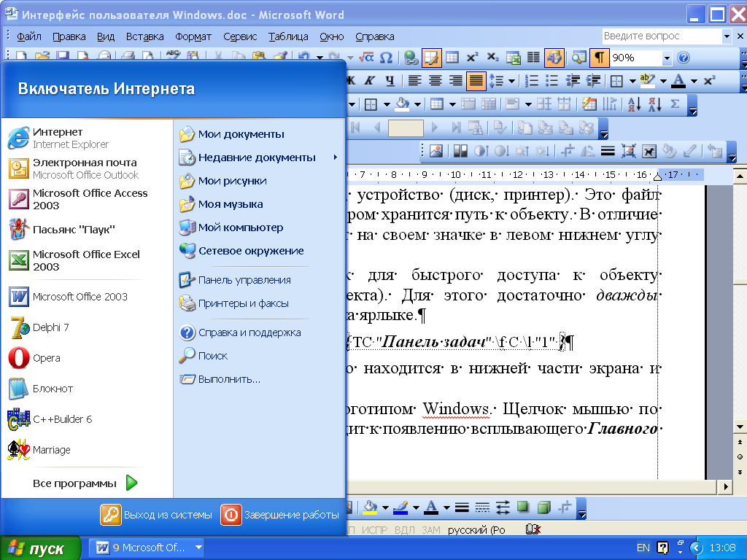Open the Правка menu
The image size is (747, 560).
click(69, 36)
